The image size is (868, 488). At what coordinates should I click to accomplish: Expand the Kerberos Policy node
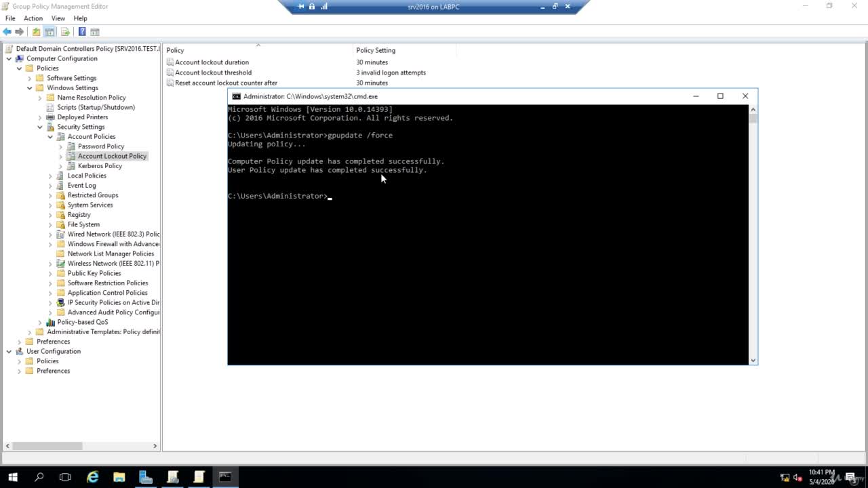[60, 166]
